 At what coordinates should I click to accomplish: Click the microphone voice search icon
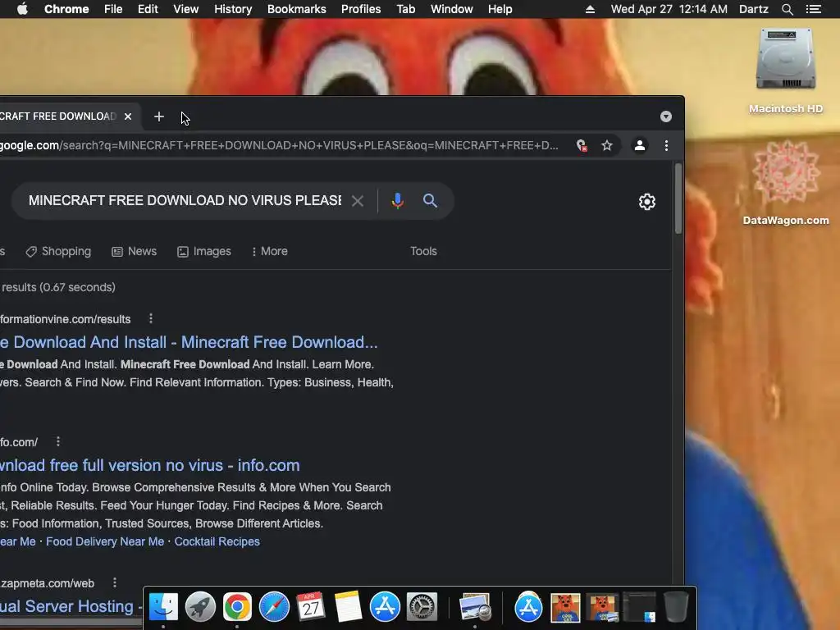point(398,200)
